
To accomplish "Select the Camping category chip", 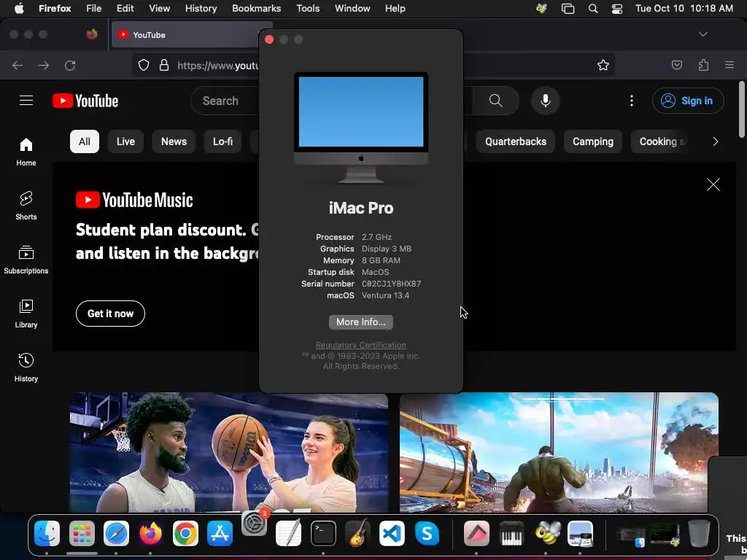I will [x=592, y=141].
